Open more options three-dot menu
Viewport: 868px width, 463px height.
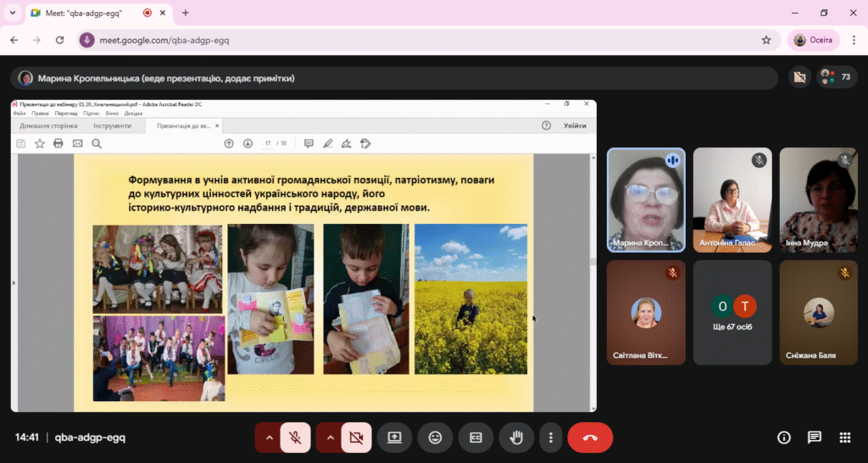pos(550,438)
